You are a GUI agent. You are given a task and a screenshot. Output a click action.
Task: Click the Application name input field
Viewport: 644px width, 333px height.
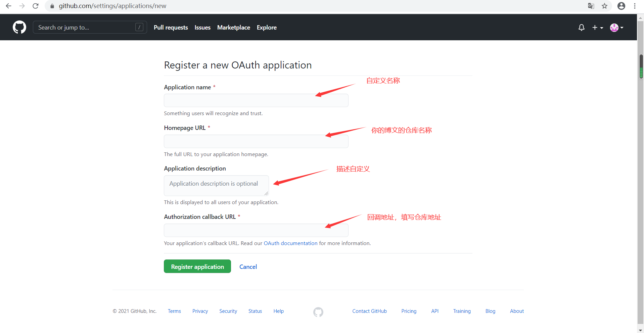[x=256, y=100]
